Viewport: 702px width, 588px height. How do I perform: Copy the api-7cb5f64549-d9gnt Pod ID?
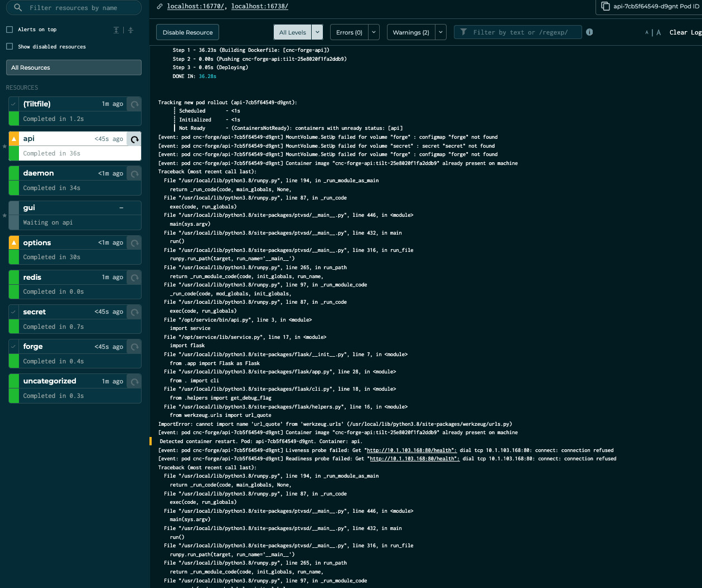pos(650,7)
